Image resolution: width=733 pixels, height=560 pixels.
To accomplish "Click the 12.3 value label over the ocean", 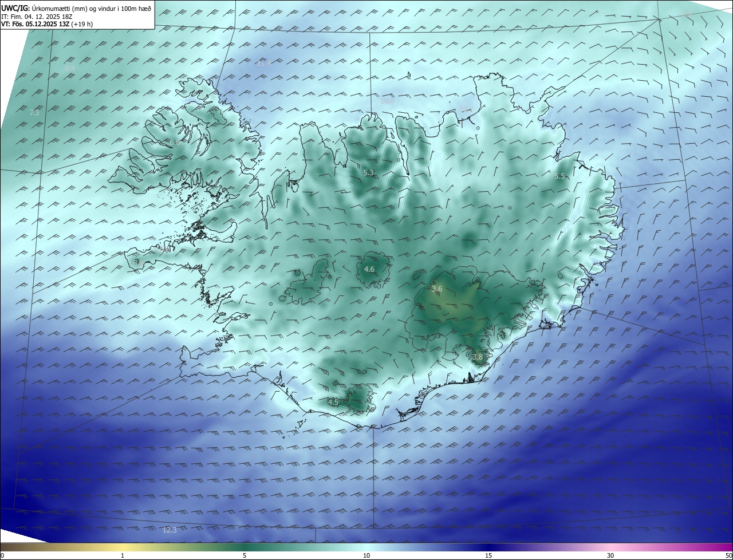I will tap(170, 530).
